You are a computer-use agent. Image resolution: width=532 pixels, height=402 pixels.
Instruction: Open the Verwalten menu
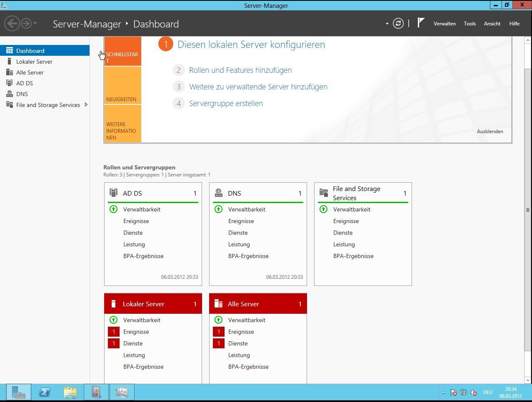click(x=445, y=24)
